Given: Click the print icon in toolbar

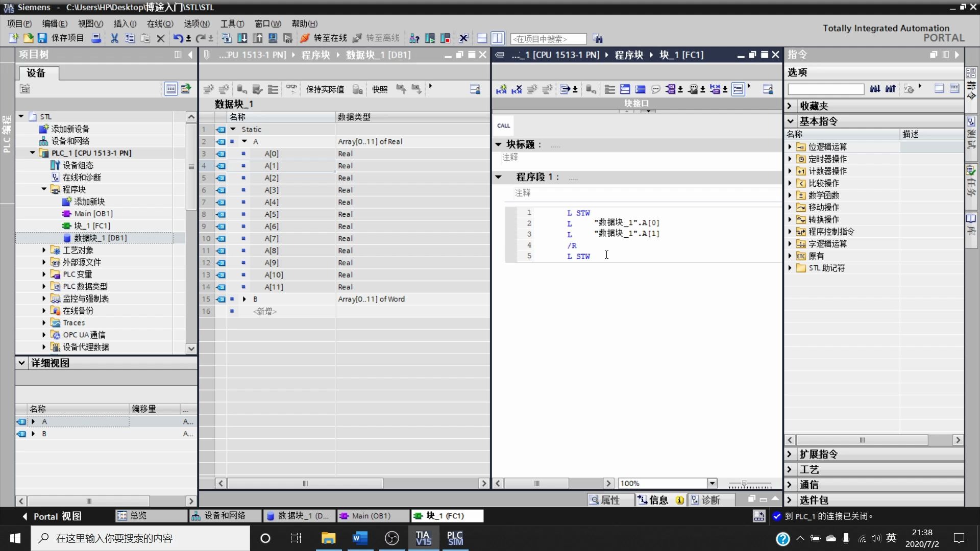Looking at the screenshot, I should click(x=96, y=38).
